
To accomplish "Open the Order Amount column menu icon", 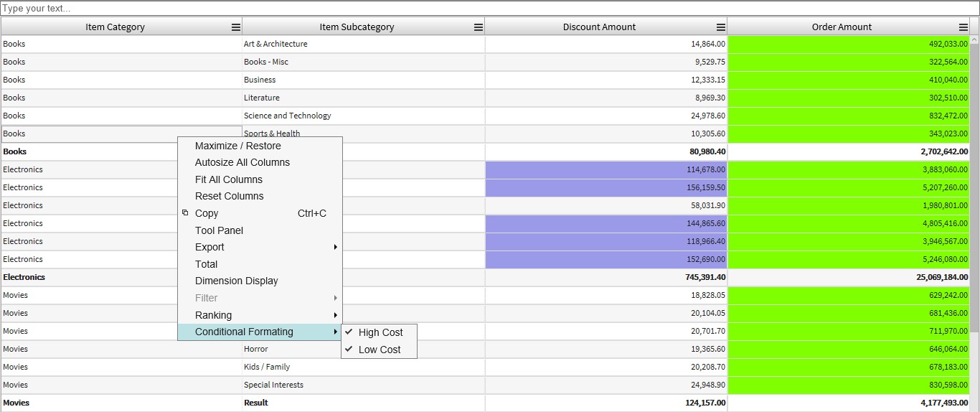I will [x=963, y=27].
